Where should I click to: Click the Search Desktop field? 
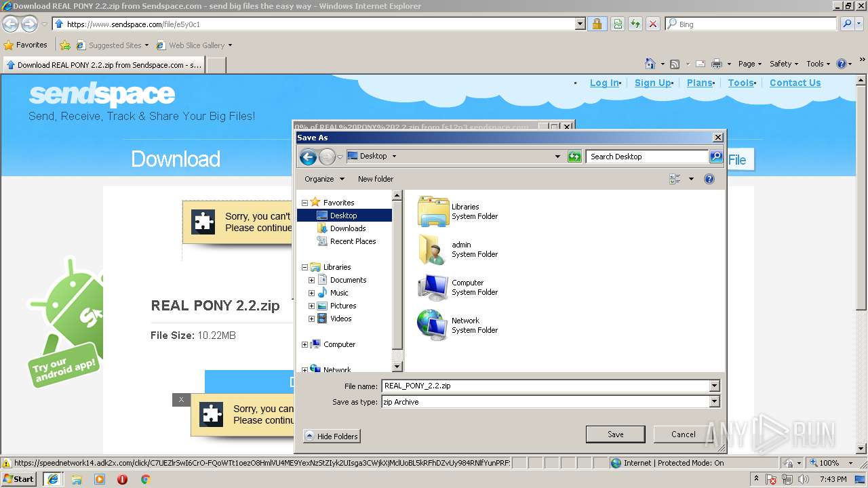point(647,157)
